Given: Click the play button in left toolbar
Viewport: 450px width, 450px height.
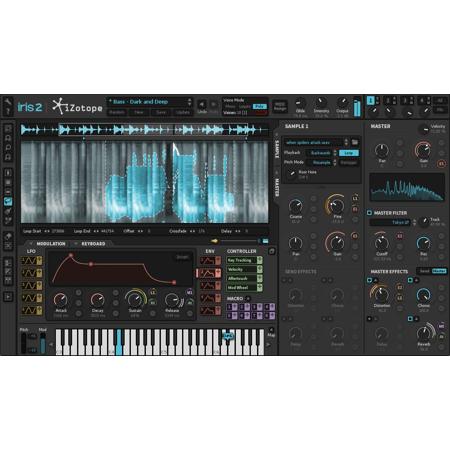Looking at the screenshot, I should (8, 297).
